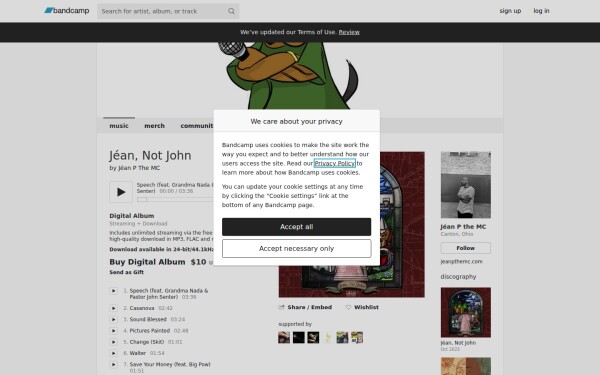
Task: Play track 1 Speech
Action: (x=114, y=291)
